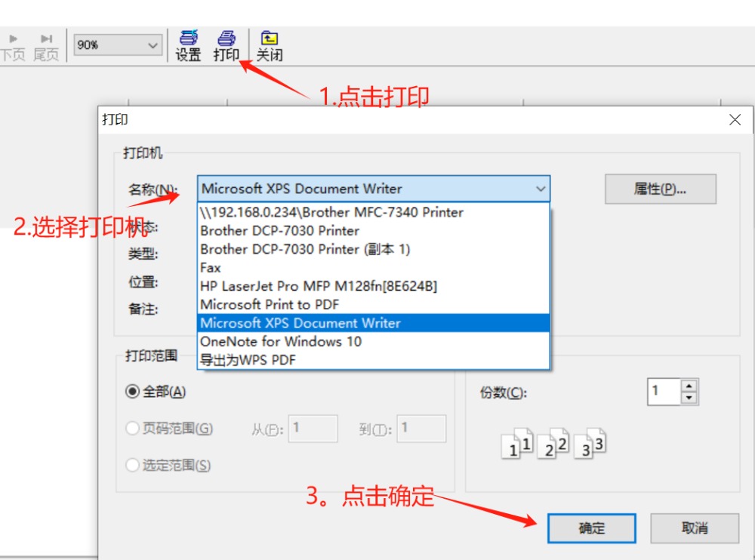Select \\192.168.0.234\Brother MFC-7340 Printer
Viewport: 755px width, 560px height.
coord(373,212)
